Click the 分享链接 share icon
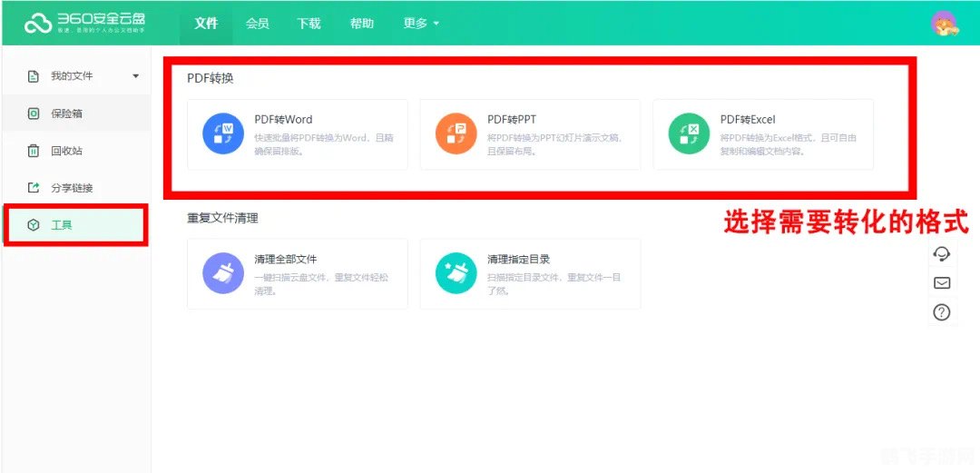The width and height of the screenshot is (980, 473). [34, 188]
